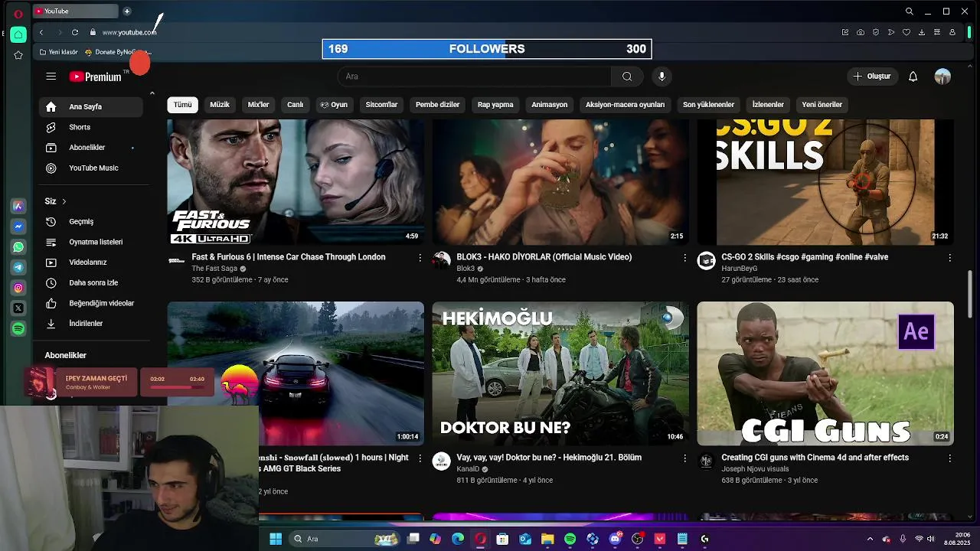The height and width of the screenshot is (551, 980).
Task: Open options menu for CS-GO 2 Skills video
Action: click(x=949, y=258)
